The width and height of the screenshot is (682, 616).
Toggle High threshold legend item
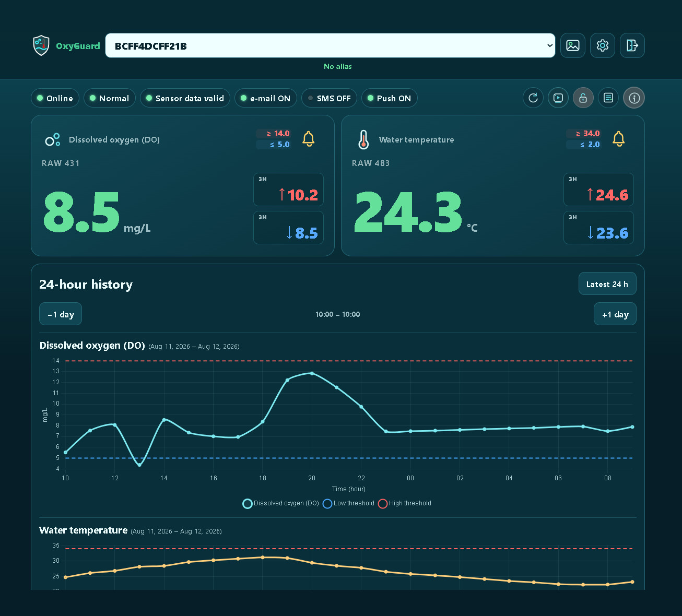pyautogui.click(x=405, y=503)
